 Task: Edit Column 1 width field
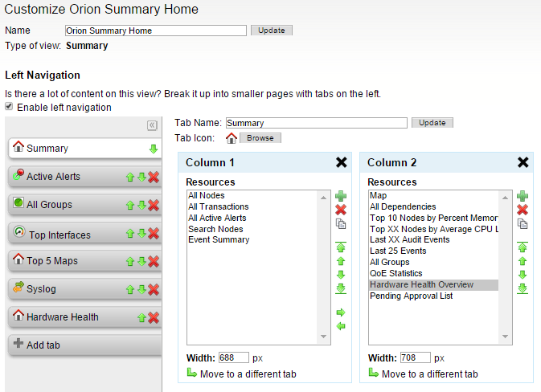click(234, 357)
